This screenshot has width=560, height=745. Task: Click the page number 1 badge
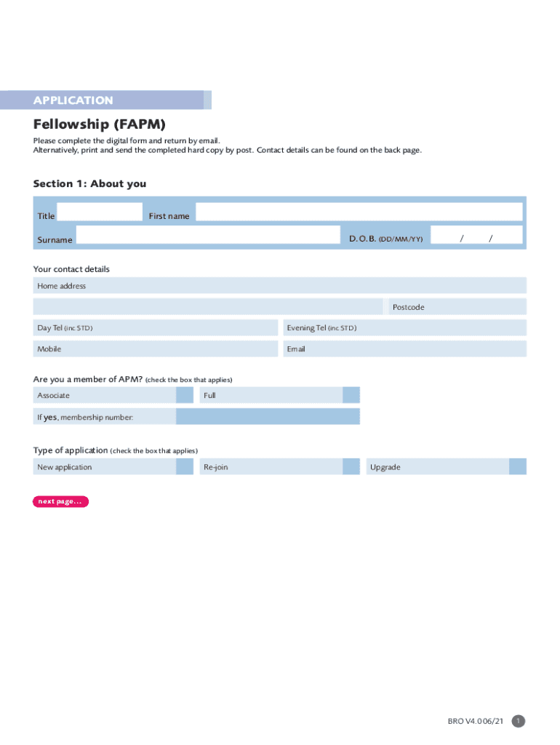pos(518,721)
